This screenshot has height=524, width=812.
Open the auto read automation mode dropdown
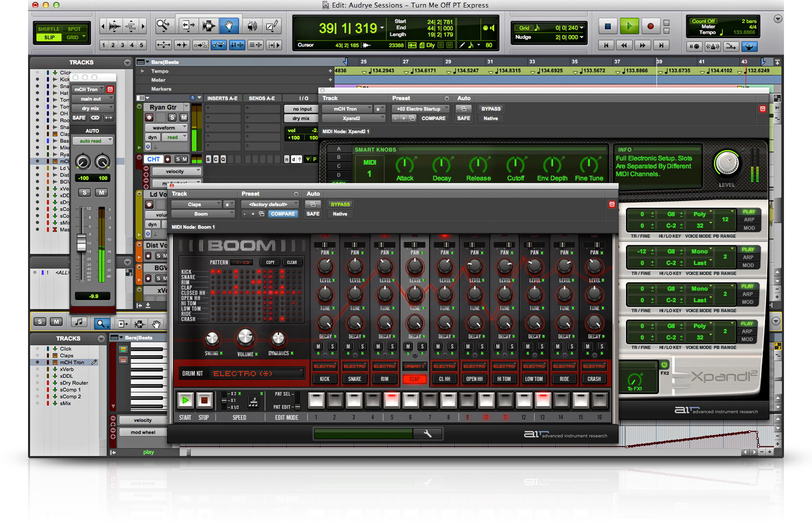coord(92,141)
